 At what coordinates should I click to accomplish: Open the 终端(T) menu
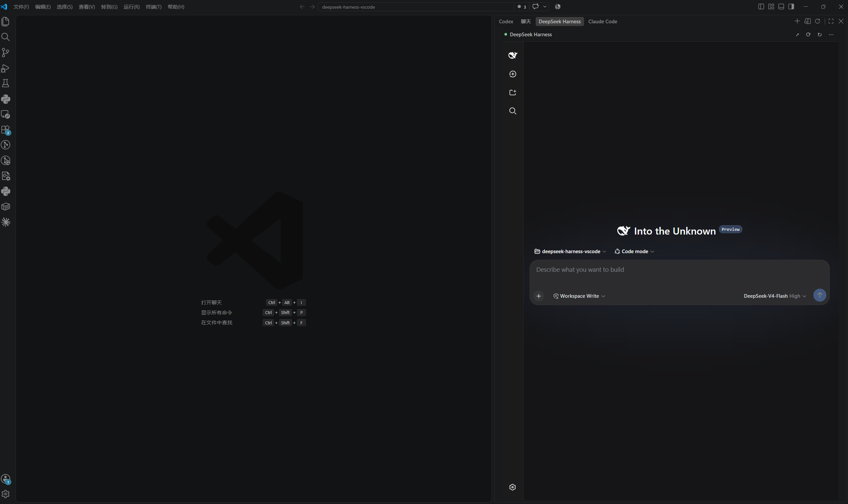pos(153,7)
